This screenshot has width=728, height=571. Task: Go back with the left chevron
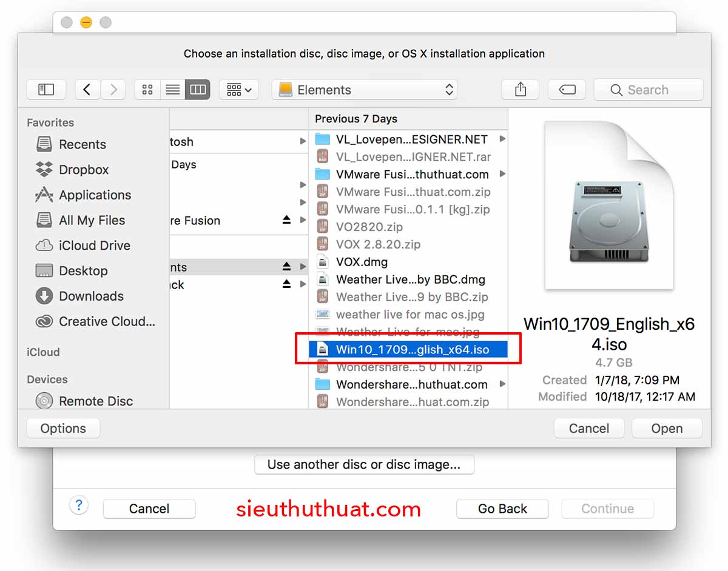pyautogui.click(x=87, y=90)
